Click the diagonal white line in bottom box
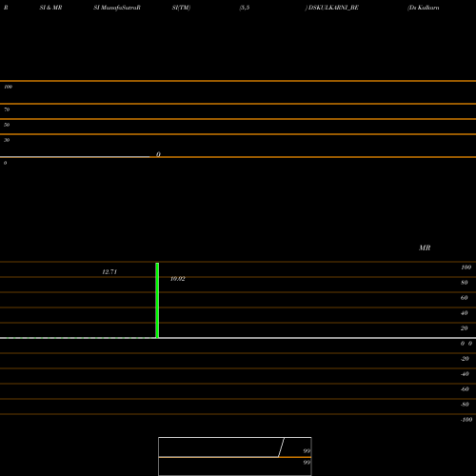 coord(281,447)
